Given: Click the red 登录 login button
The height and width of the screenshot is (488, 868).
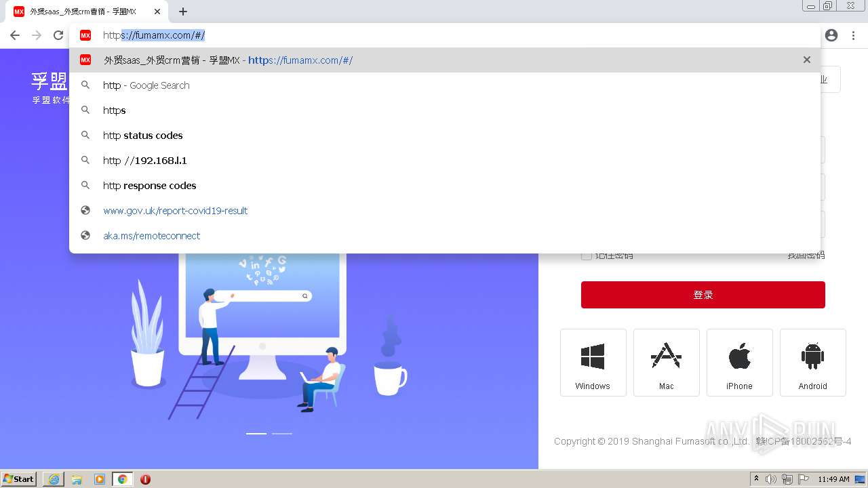Looking at the screenshot, I should [703, 295].
